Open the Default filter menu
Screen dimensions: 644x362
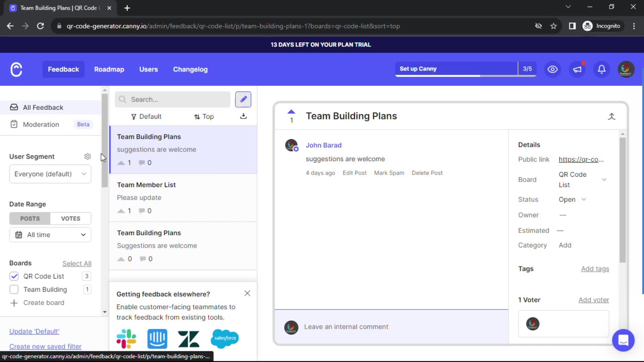pyautogui.click(x=146, y=116)
